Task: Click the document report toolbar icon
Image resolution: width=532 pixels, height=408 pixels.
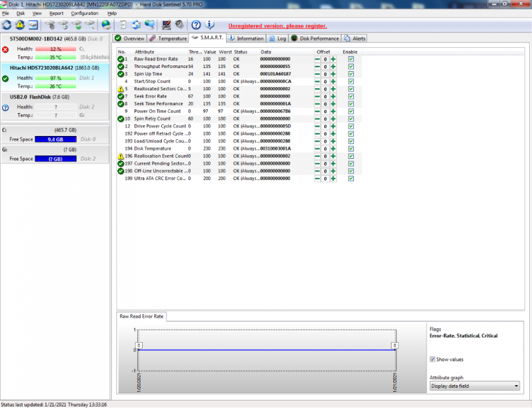Action: click(123, 24)
